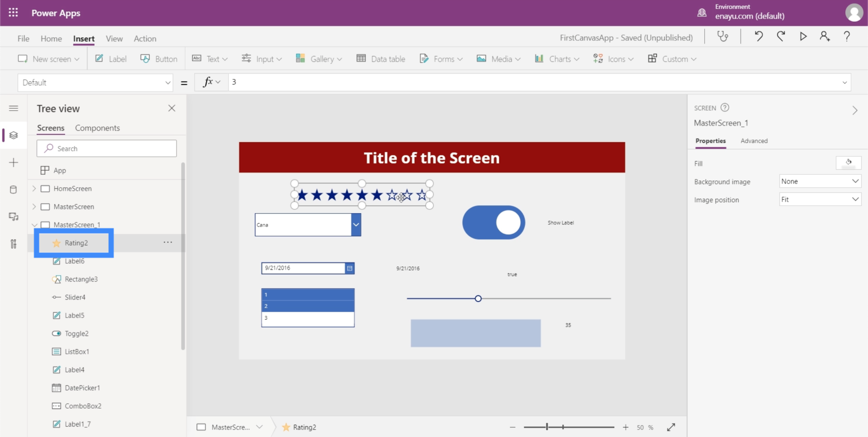This screenshot has width=868, height=437.
Task: Open the Gallery dropdown
Action: pos(319,59)
